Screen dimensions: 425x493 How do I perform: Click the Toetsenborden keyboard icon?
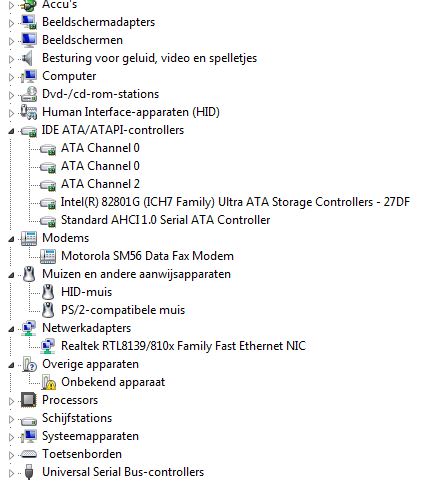tap(29, 454)
